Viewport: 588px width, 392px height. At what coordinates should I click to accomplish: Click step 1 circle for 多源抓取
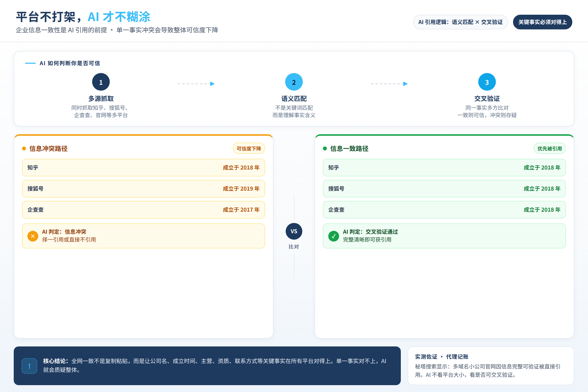(101, 82)
